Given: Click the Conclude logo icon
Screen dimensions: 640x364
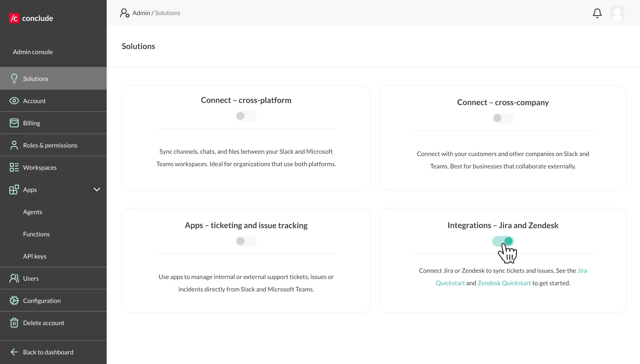Looking at the screenshot, I should [14, 18].
